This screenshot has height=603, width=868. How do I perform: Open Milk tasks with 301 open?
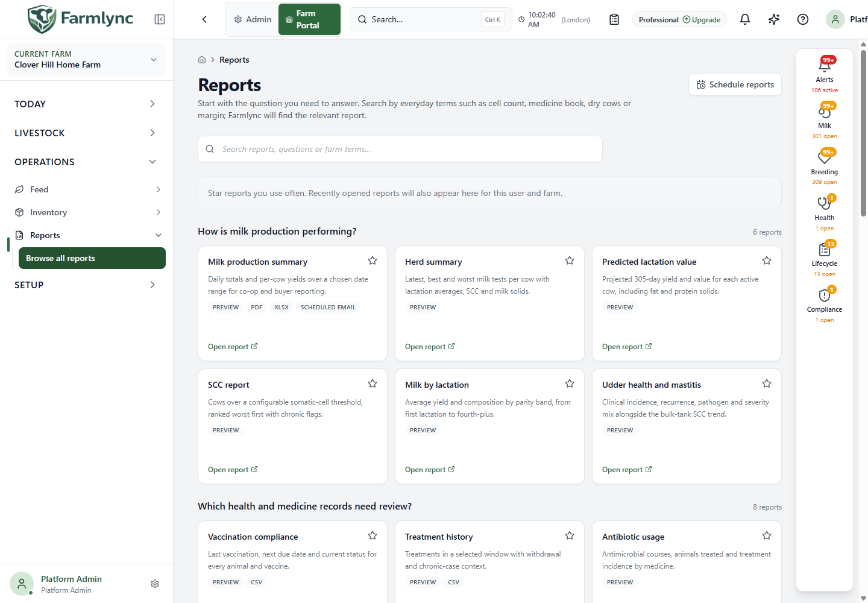[x=825, y=121]
